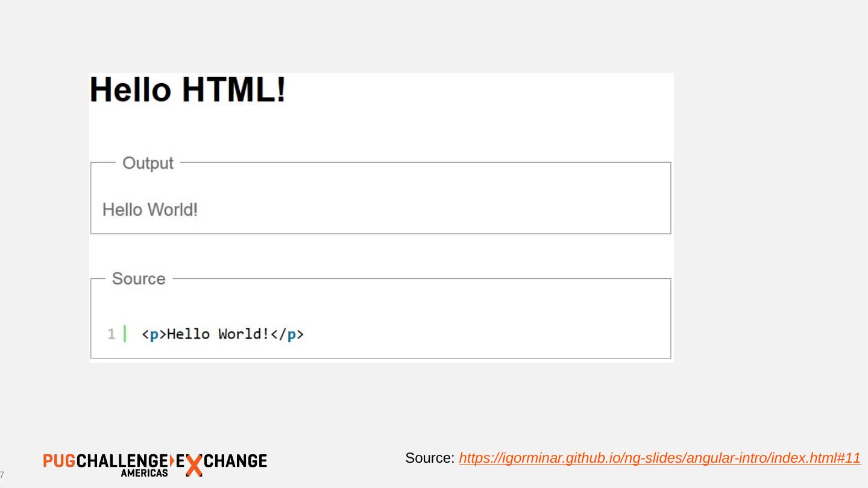Viewport: 868px width, 488px height.
Task: Click the opening <p> tag in source
Action: coord(154,334)
